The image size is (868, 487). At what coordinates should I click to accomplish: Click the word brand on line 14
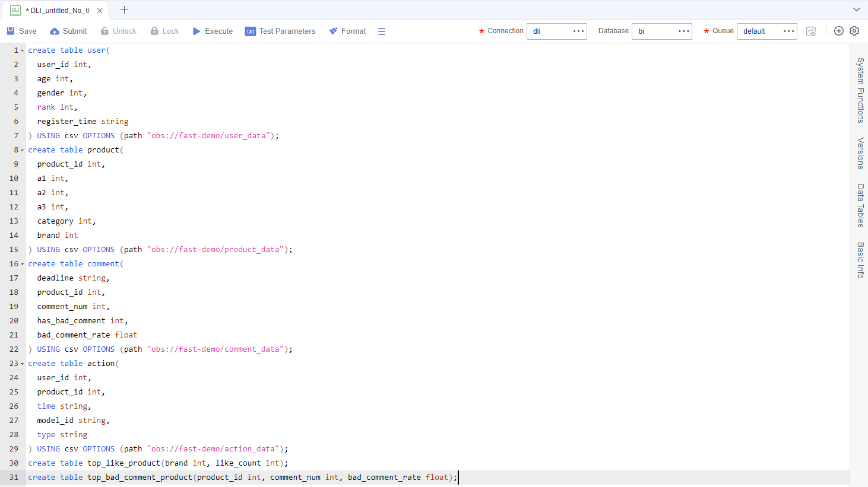pyautogui.click(x=49, y=235)
